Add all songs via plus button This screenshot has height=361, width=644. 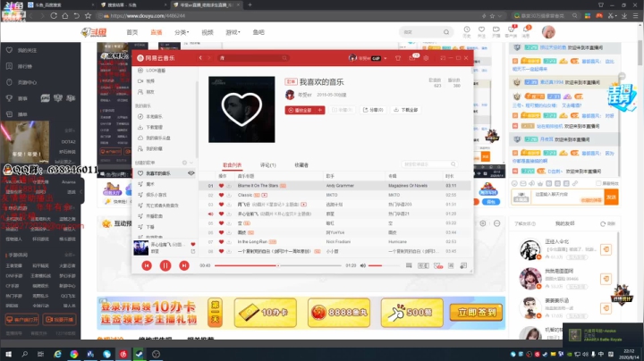pyautogui.click(x=321, y=110)
